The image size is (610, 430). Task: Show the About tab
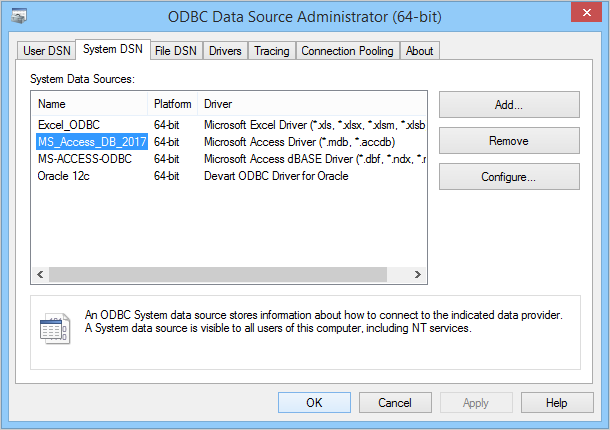coord(420,51)
